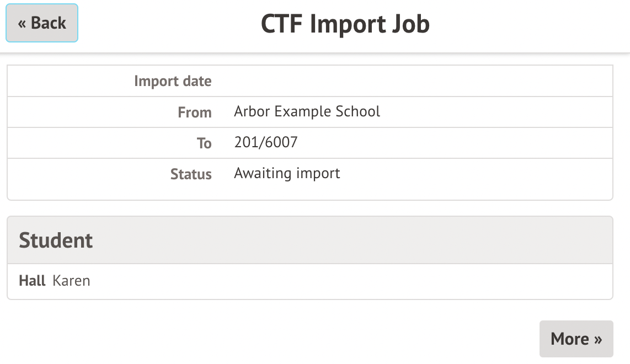This screenshot has width=630, height=364.
Task: Click the Awaiting import status text
Action: [x=287, y=173]
